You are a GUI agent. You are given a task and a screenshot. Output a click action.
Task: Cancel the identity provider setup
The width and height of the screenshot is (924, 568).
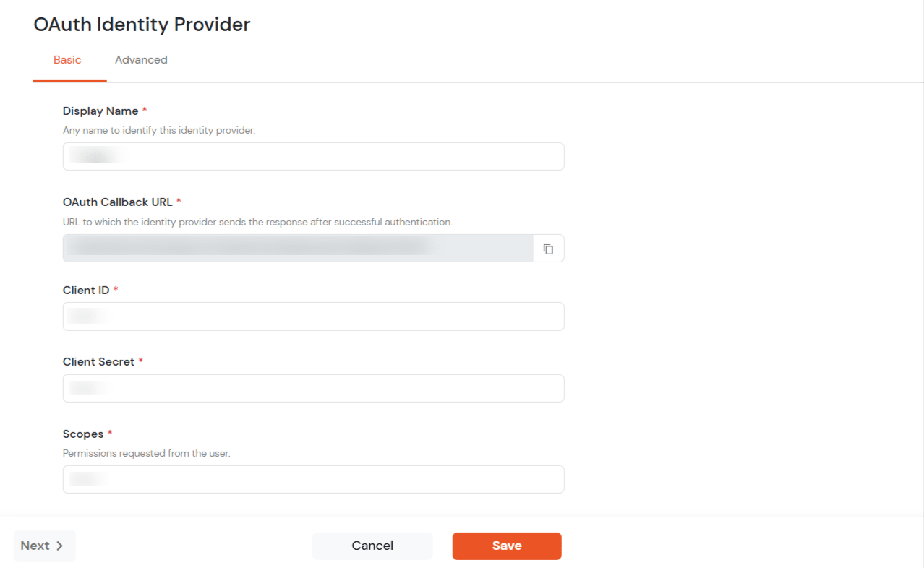click(372, 546)
